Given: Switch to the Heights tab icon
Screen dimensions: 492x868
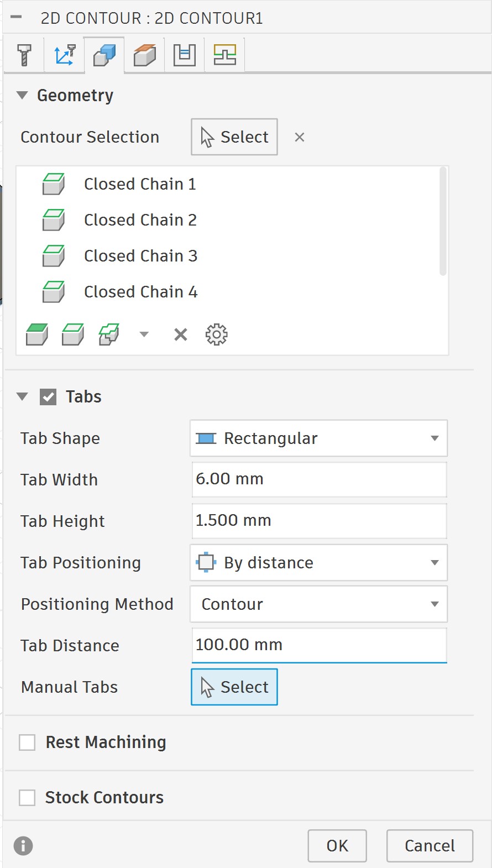Looking at the screenshot, I should point(145,55).
